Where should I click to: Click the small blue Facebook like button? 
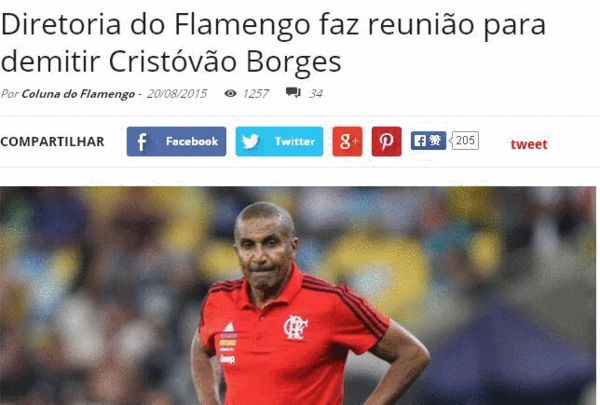[429, 140]
